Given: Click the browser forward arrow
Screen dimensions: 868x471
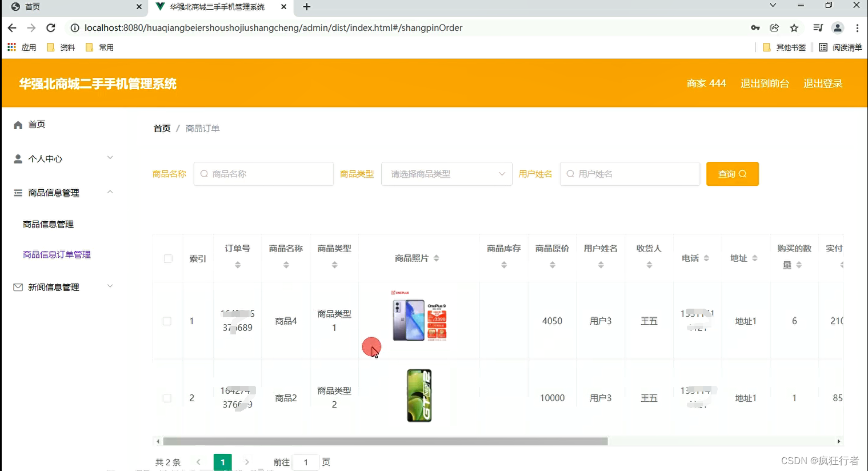Looking at the screenshot, I should click(x=31, y=28).
